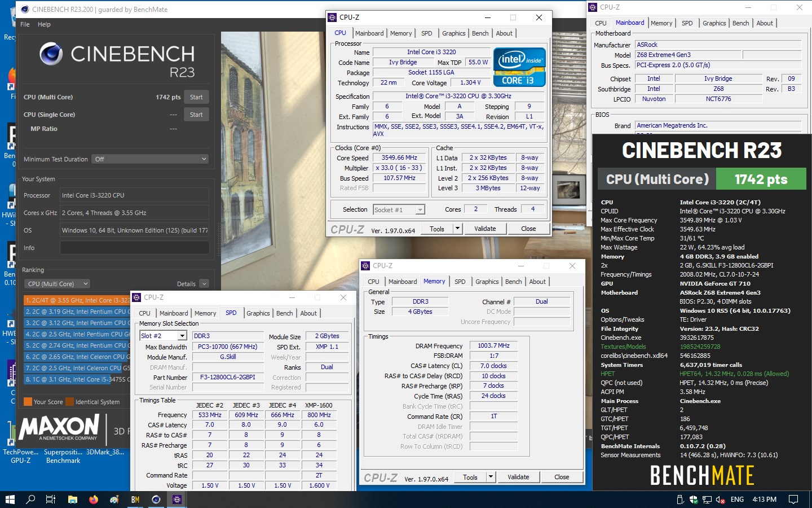Viewport: 812px width, 508px height.
Task: Click Identical System legend swatch
Action: (70, 402)
